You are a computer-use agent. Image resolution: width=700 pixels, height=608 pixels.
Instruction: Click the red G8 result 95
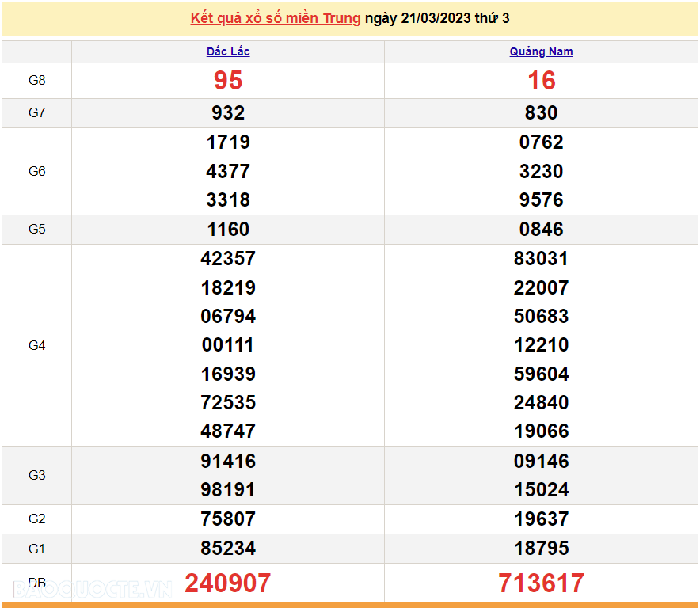(228, 81)
